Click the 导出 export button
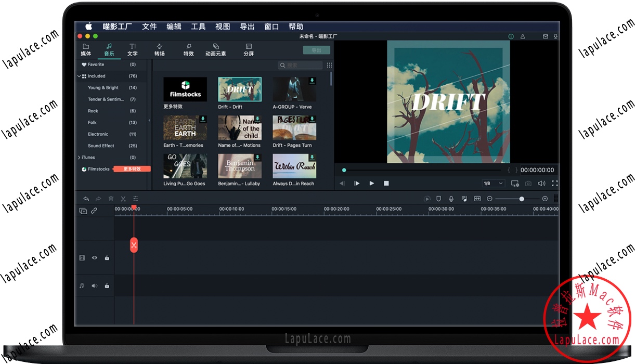635x364 pixels. 316,50
